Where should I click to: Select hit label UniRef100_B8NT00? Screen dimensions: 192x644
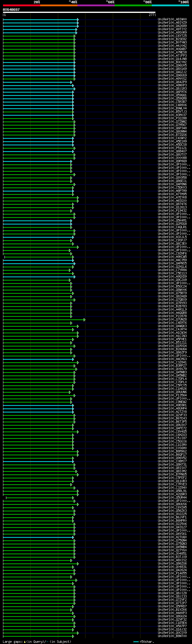point(172,636)
